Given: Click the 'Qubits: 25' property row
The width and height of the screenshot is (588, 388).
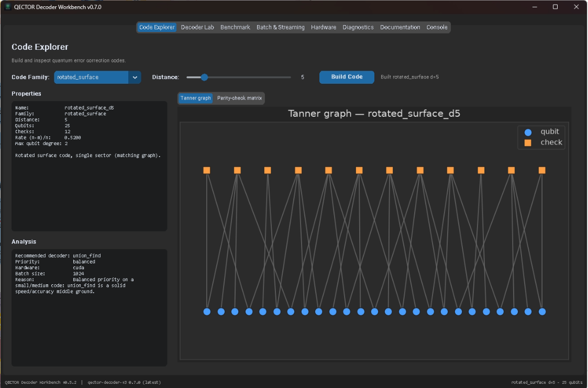Looking at the screenshot, I should coord(42,126).
